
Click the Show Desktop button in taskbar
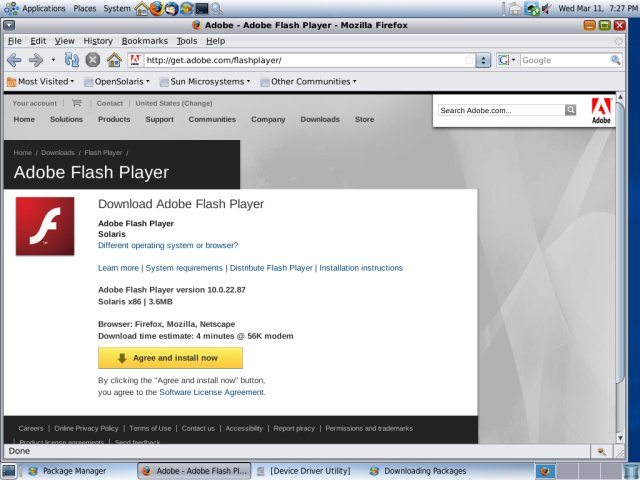(9, 471)
